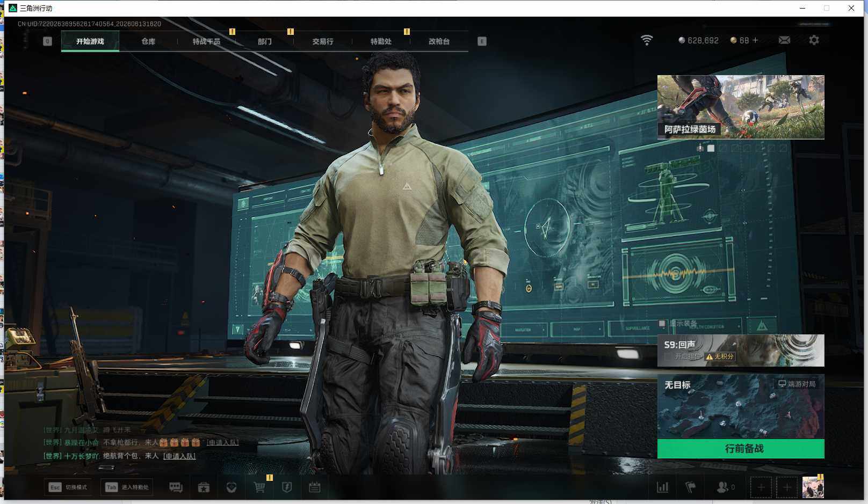The width and height of the screenshot is (868, 504).
Task: Open the bar chart statistics icon
Action: 663,487
